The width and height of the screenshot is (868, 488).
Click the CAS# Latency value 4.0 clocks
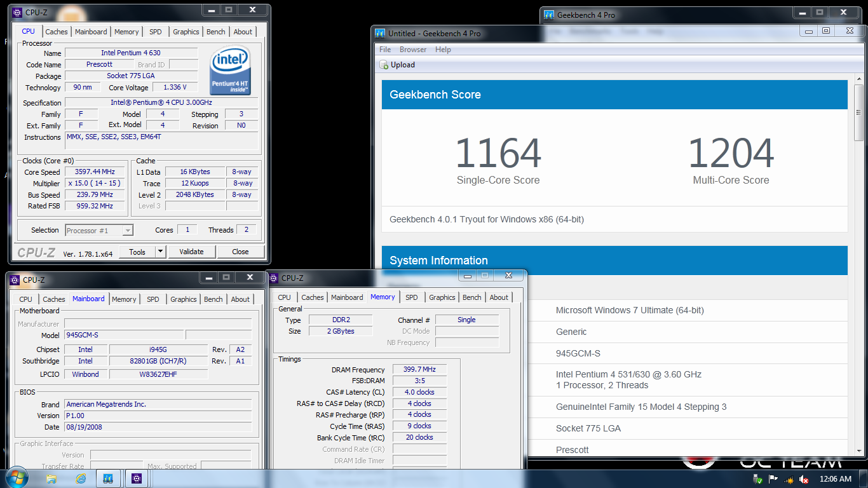[419, 392]
